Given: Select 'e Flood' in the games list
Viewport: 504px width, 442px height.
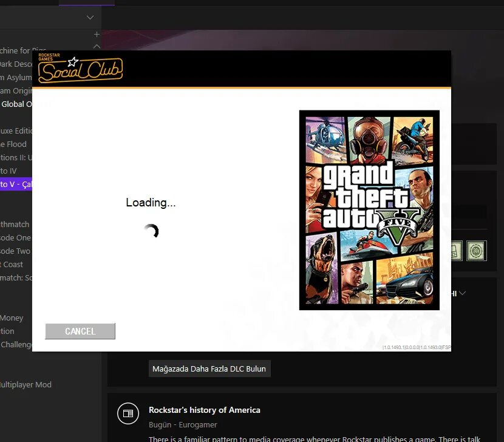Looking at the screenshot, I should (x=13, y=144).
